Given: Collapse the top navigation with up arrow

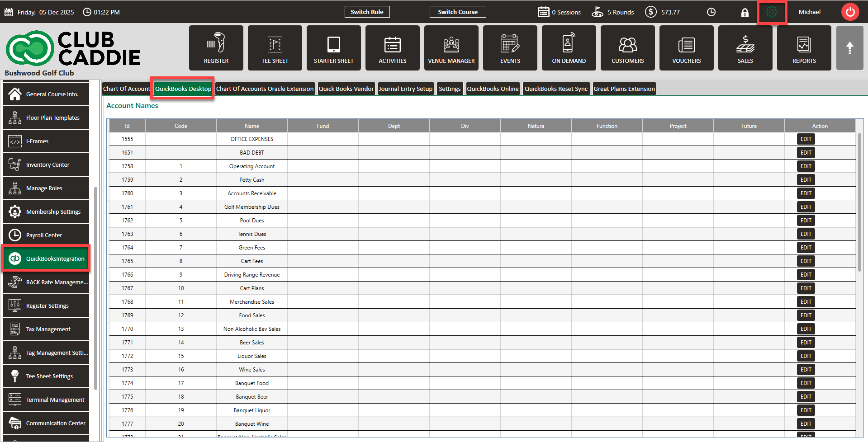Looking at the screenshot, I should [x=849, y=48].
